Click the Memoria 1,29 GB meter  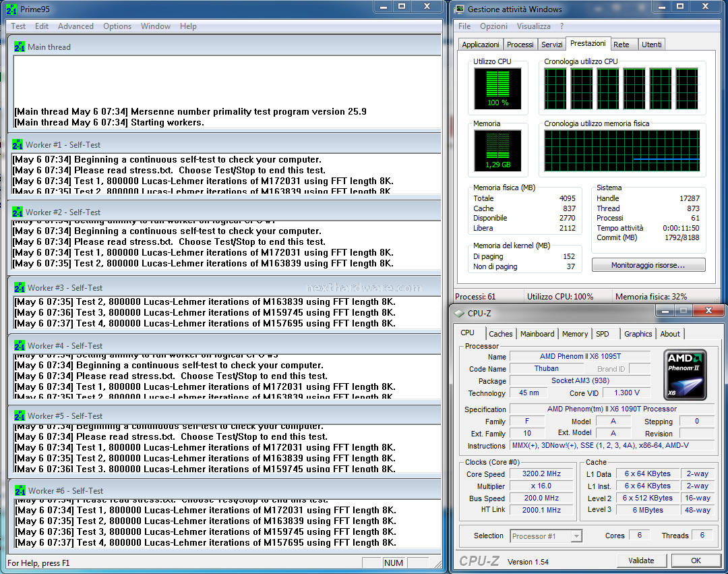pos(497,150)
